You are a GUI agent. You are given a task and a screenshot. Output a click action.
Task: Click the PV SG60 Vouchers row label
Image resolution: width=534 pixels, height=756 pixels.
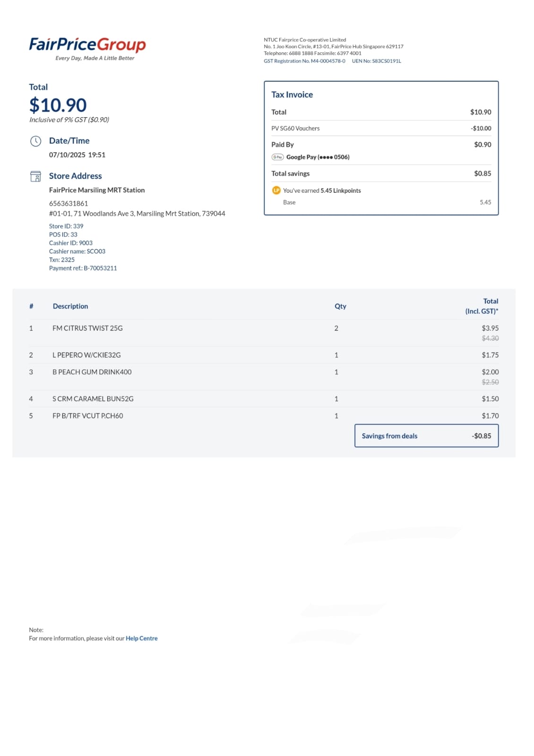(x=295, y=128)
